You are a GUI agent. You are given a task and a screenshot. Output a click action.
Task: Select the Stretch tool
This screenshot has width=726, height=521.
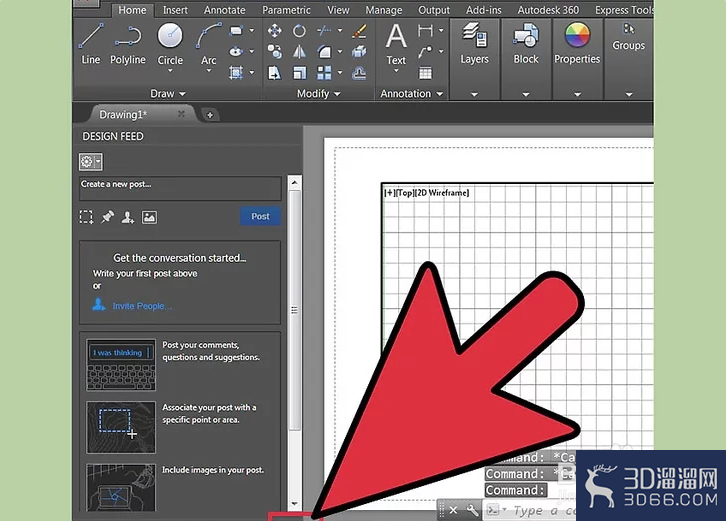275,73
